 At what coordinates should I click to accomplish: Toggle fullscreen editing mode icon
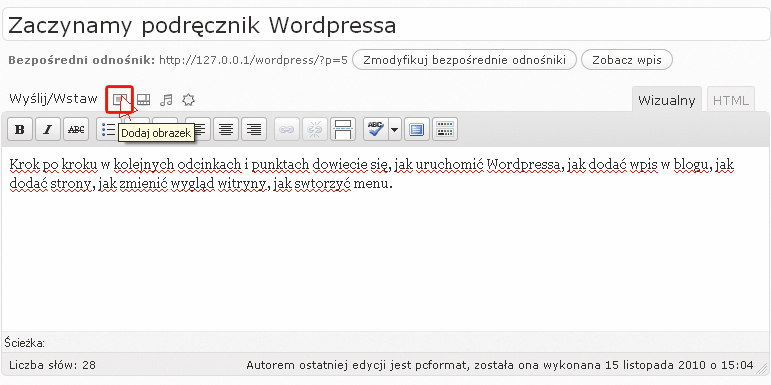pyautogui.click(x=417, y=129)
